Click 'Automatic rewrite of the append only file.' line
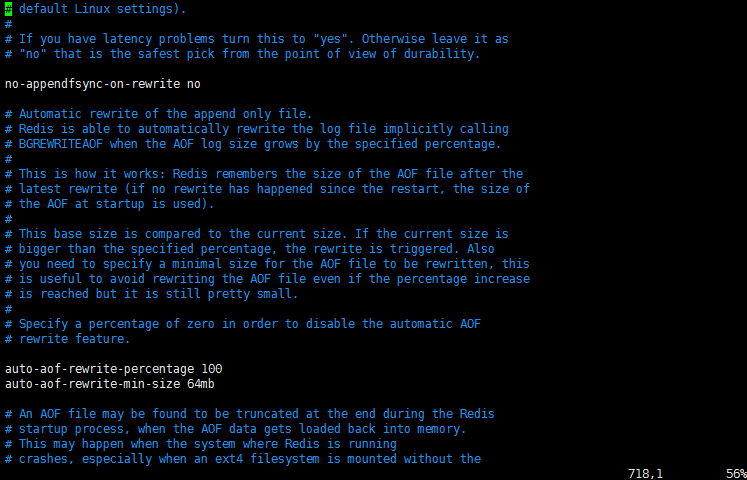This screenshot has width=747, height=480. 159,114
